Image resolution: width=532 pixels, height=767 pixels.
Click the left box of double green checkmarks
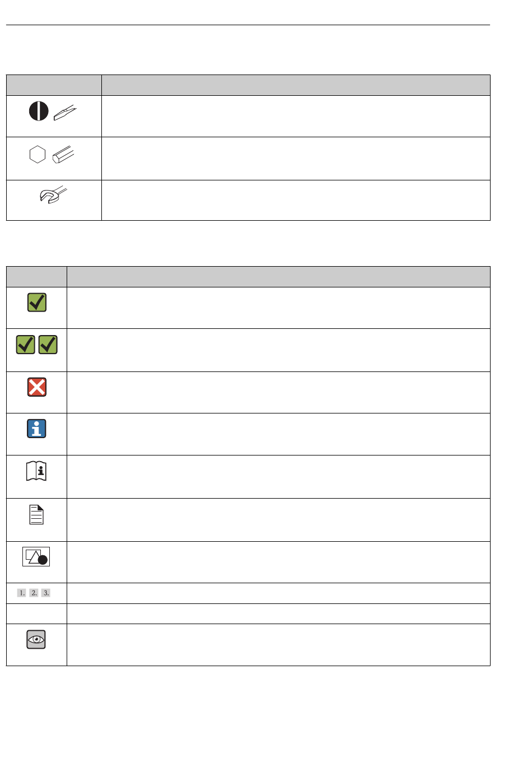coord(26,345)
